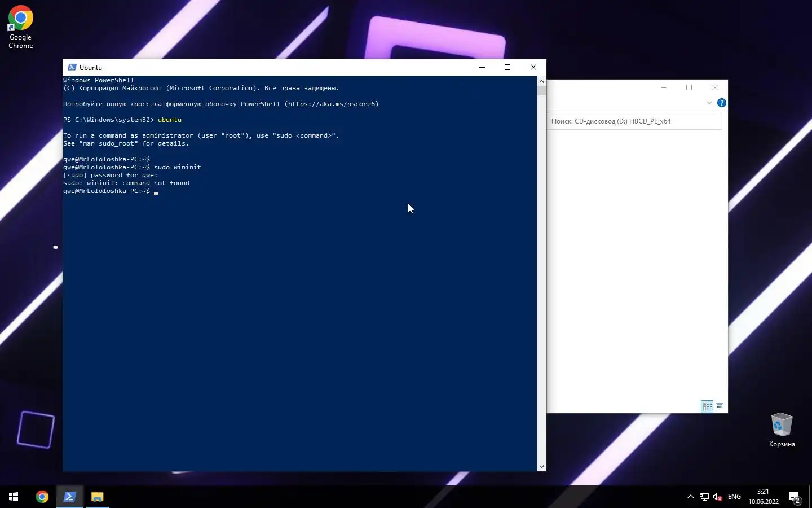Viewport: 812px width, 508px height.
Task: Click the 'Windows PowerShell' header line
Action: point(99,80)
